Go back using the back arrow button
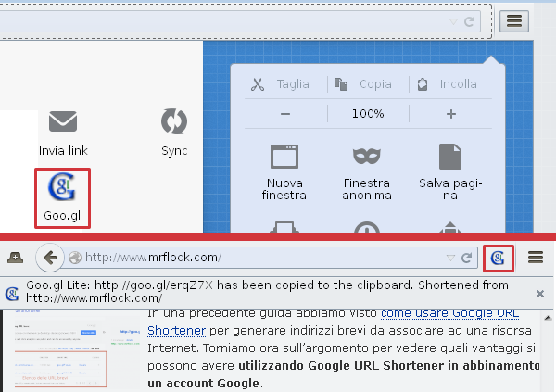The image size is (556, 392). click(x=51, y=257)
